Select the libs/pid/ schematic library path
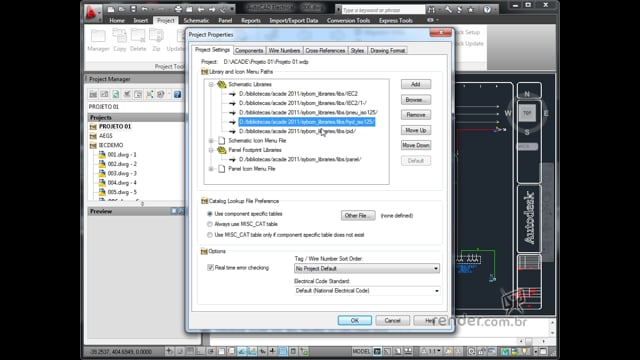Viewport: 640px width, 360px height. 297,131
